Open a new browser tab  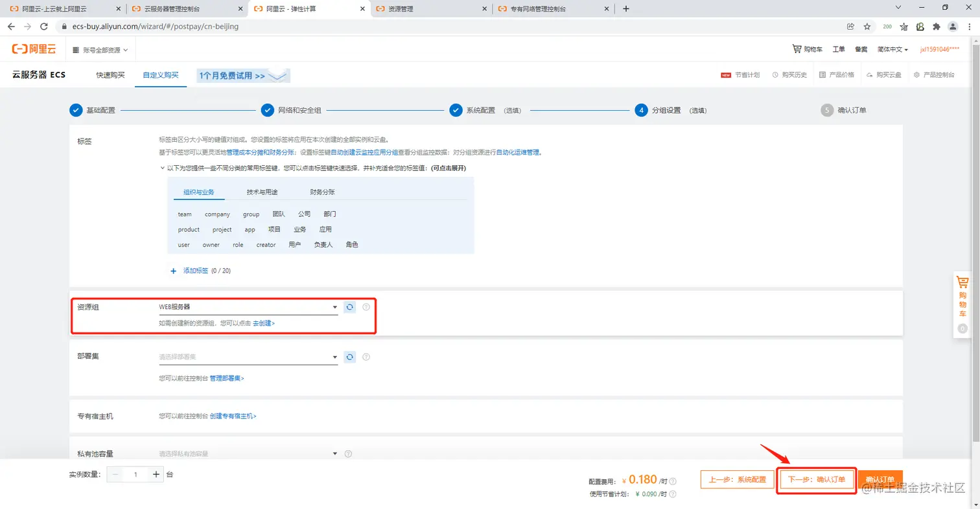pyautogui.click(x=625, y=8)
